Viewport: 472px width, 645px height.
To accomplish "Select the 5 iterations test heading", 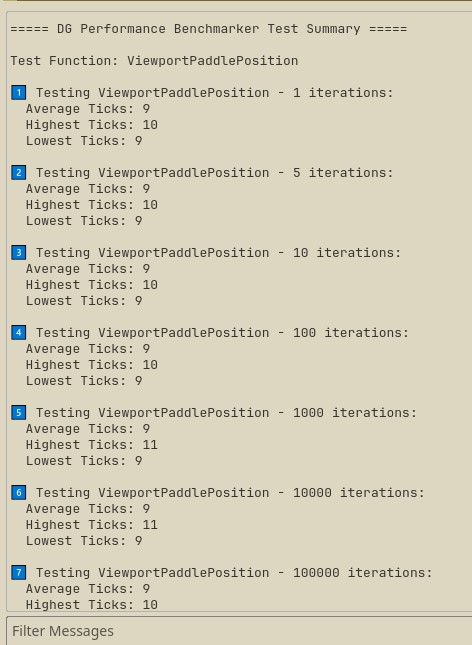I will coord(214,173).
